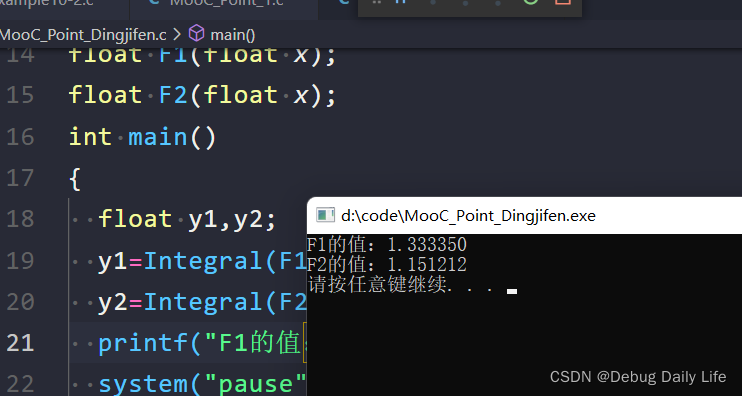The height and width of the screenshot is (396, 742).
Task: Click line number 20 in the gutter
Action: point(20,302)
